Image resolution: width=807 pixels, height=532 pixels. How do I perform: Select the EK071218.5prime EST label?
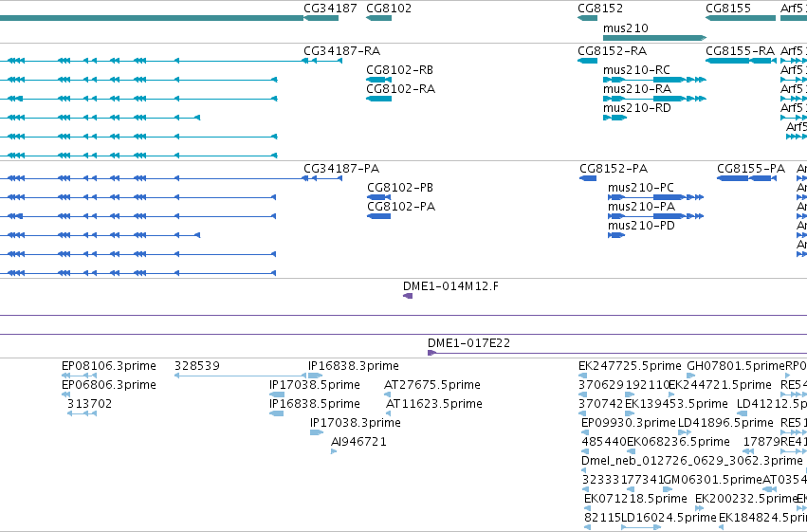click(x=635, y=499)
